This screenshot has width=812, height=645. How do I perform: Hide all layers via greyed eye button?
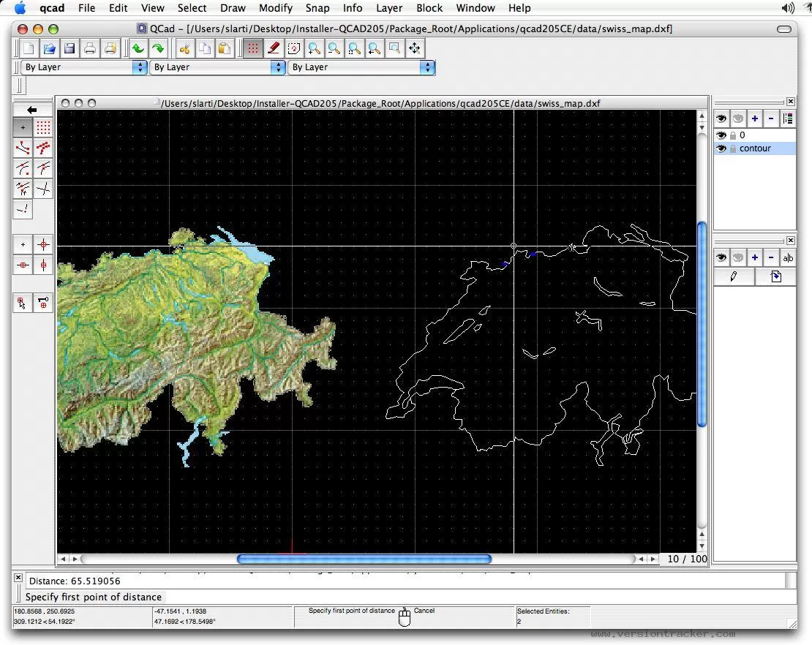(x=738, y=118)
